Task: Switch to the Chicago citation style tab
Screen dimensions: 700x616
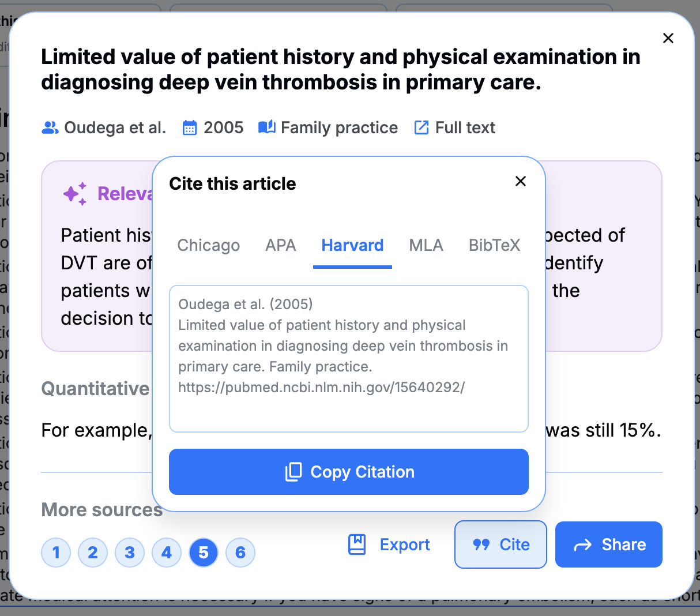Action: point(208,245)
